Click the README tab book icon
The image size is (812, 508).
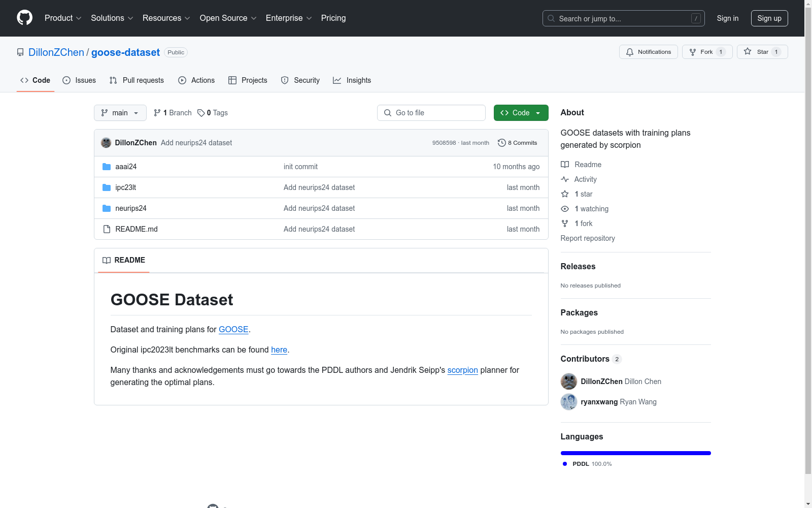pyautogui.click(x=107, y=260)
